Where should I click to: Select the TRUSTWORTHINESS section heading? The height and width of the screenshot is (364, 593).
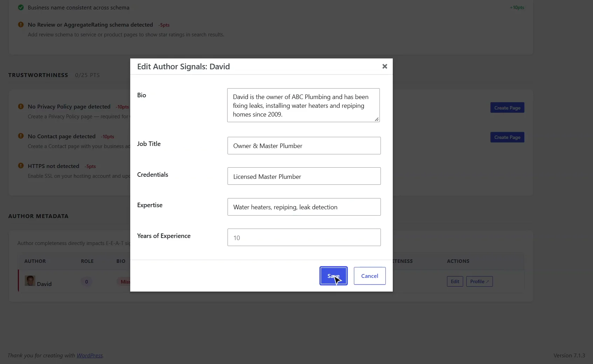click(x=38, y=75)
